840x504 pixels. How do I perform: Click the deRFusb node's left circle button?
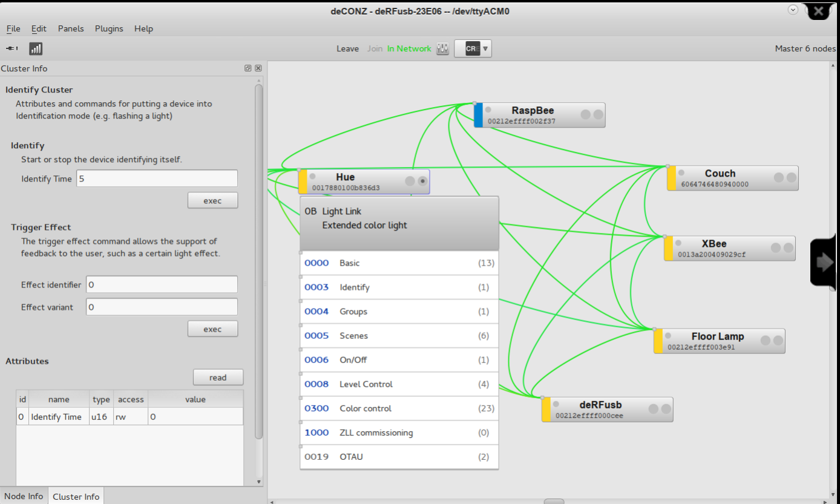[653, 409]
